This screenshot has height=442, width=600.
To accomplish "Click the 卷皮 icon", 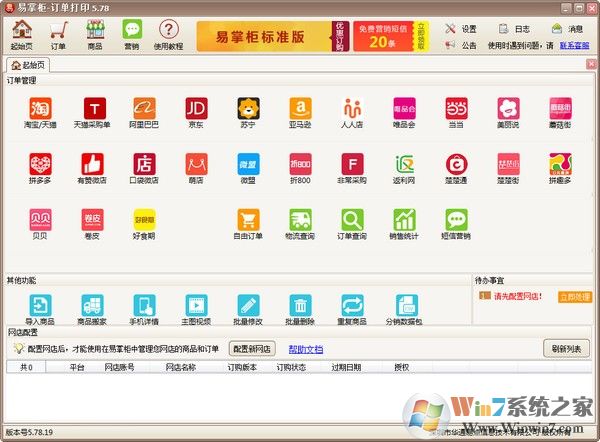I will [92, 220].
